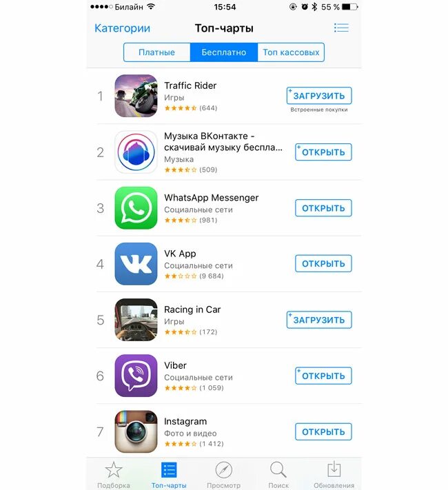Select the Бесплатно segment
448x490 pixels.
click(224, 52)
